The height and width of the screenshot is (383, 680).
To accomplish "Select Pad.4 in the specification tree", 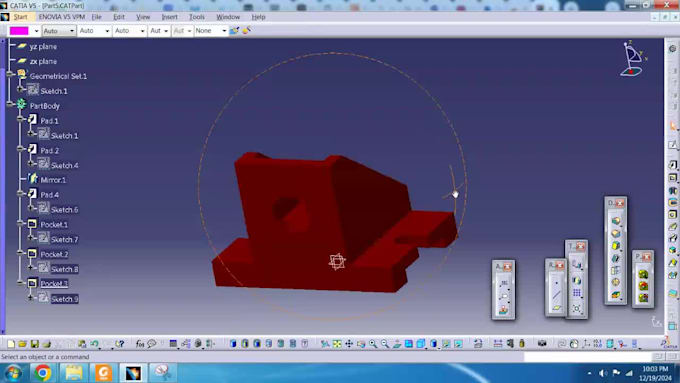I will [49, 195].
